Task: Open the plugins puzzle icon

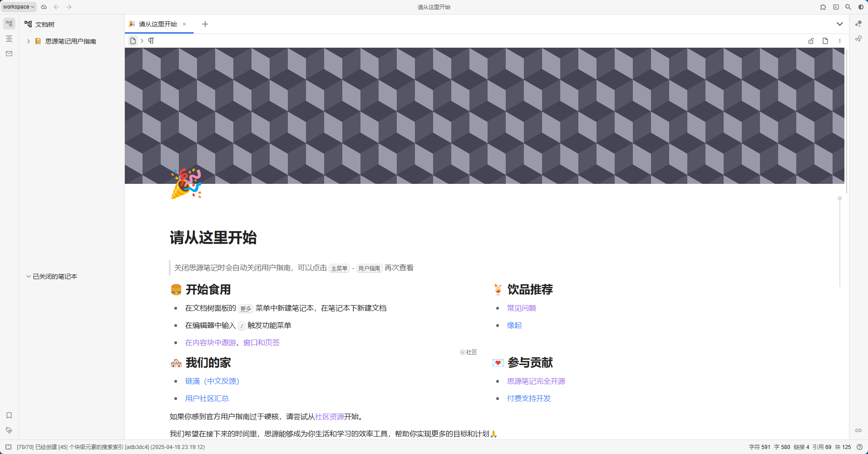Action: click(x=823, y=7)
